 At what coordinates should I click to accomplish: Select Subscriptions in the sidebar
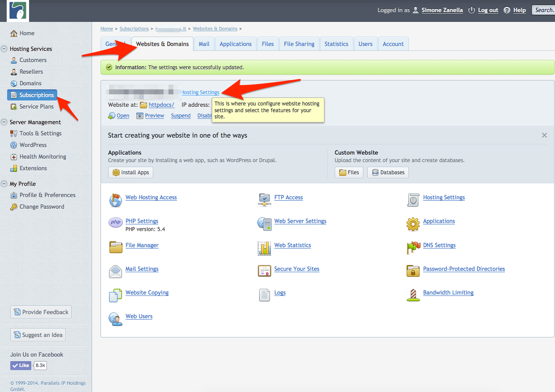coord(36,95)
